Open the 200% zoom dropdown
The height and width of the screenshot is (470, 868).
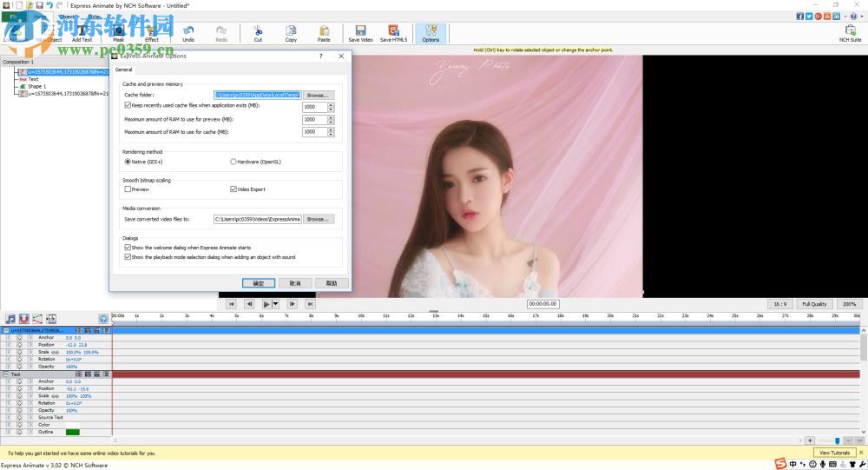point(849,304)
